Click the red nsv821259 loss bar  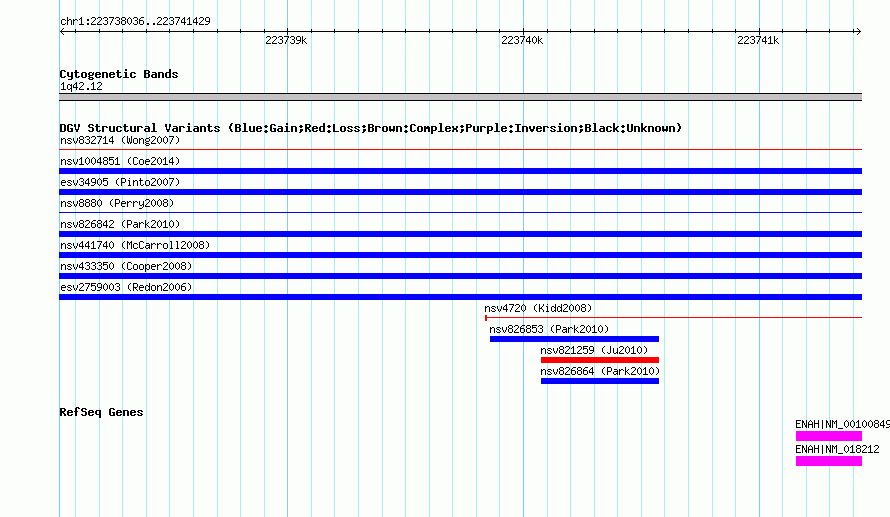point(600,360)
